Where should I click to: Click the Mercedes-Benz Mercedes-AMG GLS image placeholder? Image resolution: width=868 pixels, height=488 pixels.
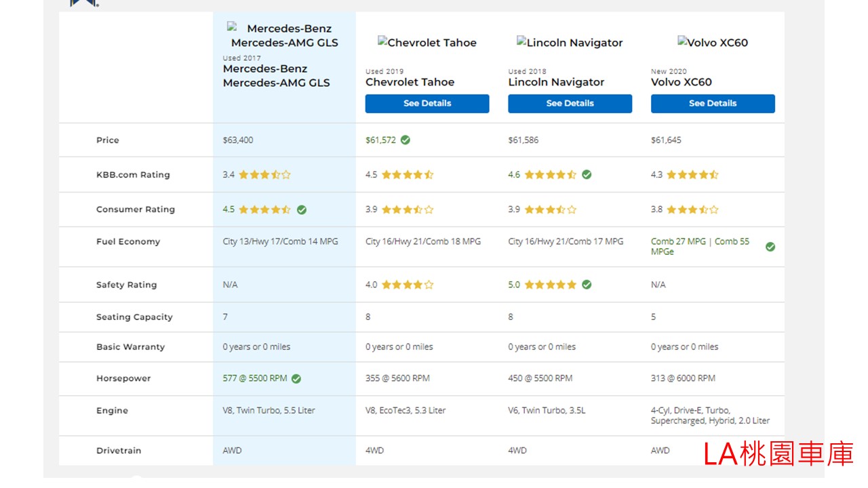click(284, 35)
